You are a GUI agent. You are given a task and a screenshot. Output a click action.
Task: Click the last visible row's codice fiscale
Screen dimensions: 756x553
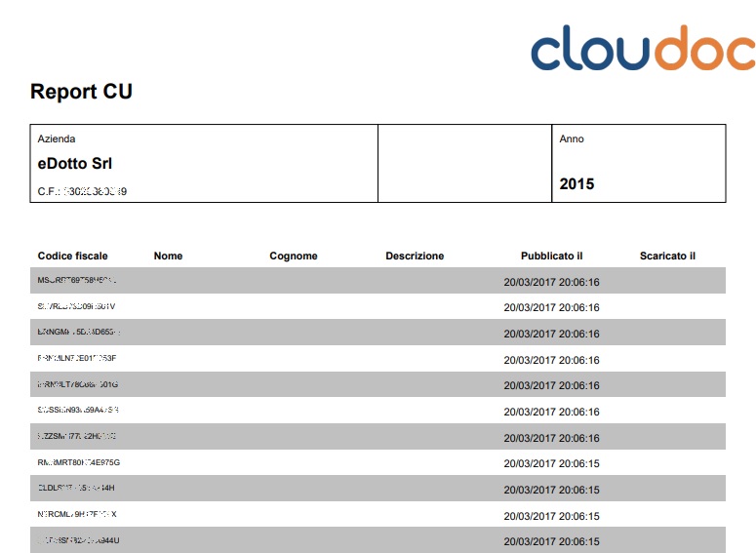[78, 540]
